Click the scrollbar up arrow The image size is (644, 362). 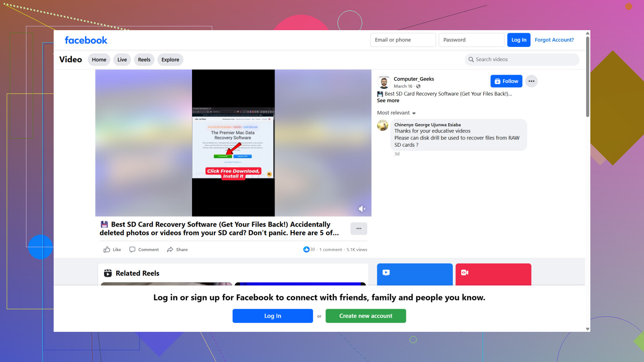[x=587, y=33]
